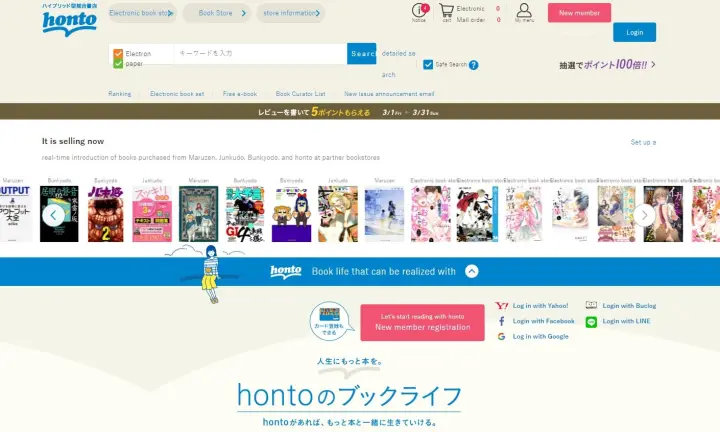720x432 pixels.
Task: Click Log in with Yahoo! link
Action: pyautogui.click(x=540, y=306)
